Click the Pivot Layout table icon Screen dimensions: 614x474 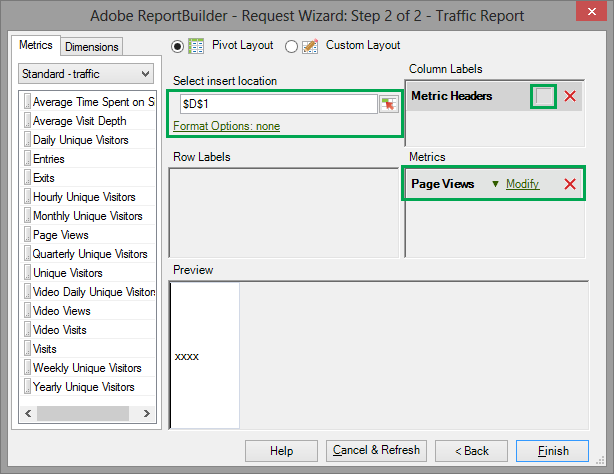196,46
